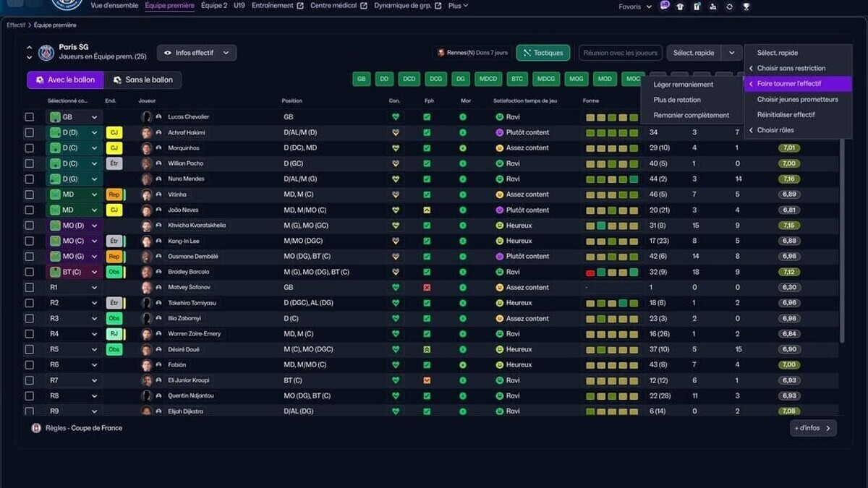Viewport: 868px width, 488px height.
Task: Click the + d'infos button
Action: point(813,428)
